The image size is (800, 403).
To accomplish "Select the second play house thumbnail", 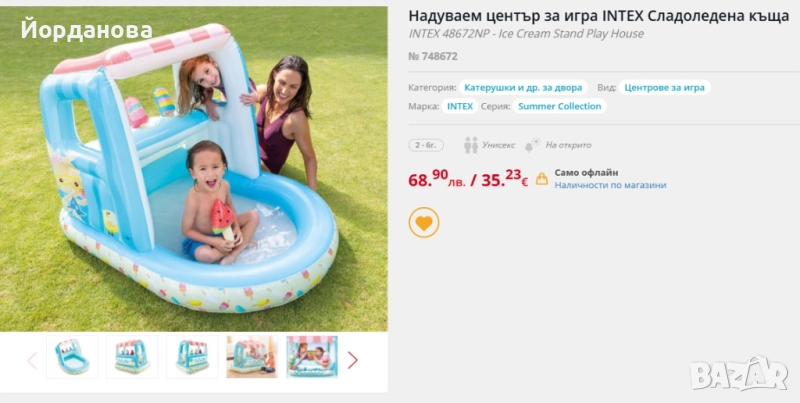I will [132, 357].
